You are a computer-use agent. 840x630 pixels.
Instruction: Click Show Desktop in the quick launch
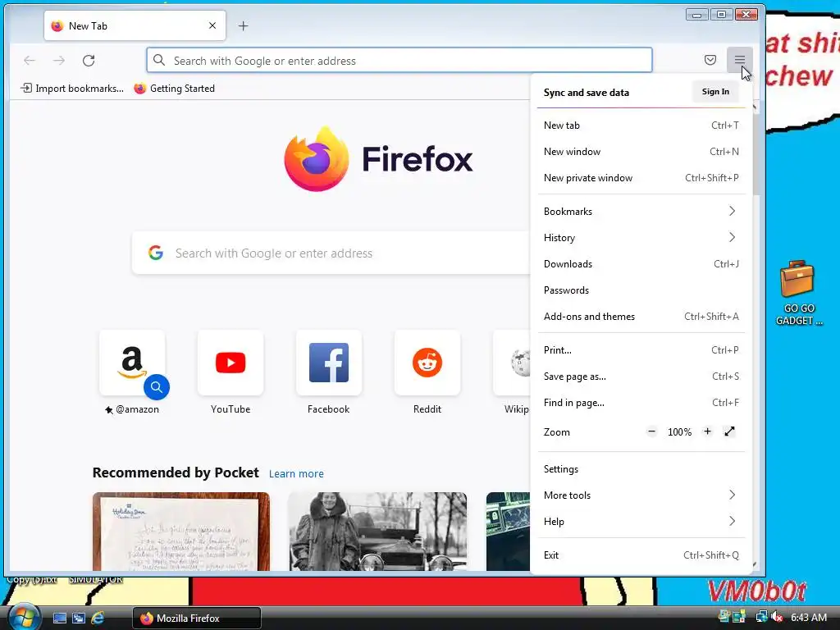tap(59, 619)
